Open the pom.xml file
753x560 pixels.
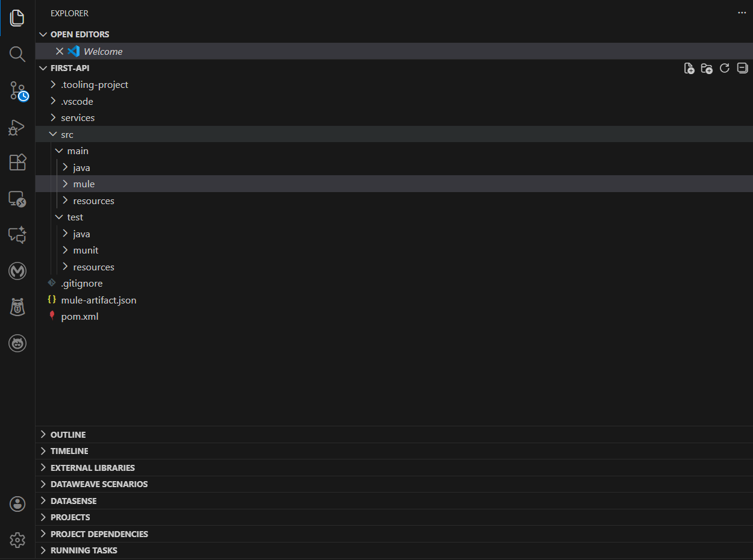click(x=80, y=317)
